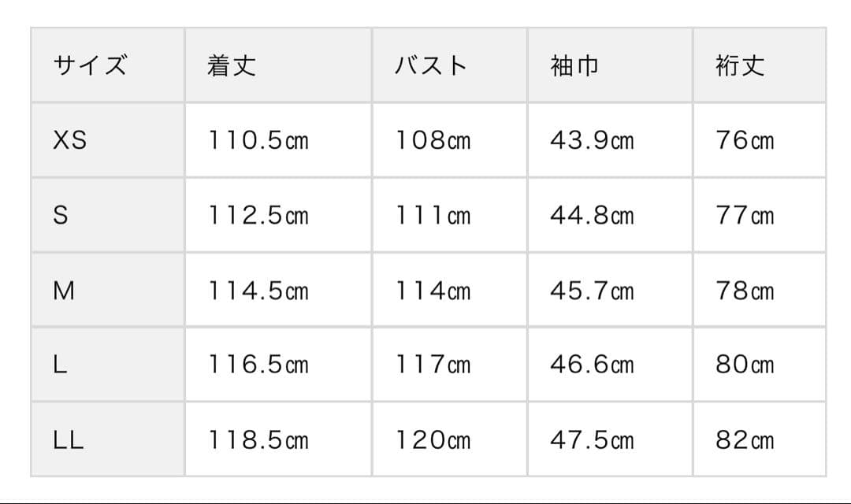The width and height of the screenshot is (851, 504).
Task: Select the 77cm cell in S row
Action: 745,216
